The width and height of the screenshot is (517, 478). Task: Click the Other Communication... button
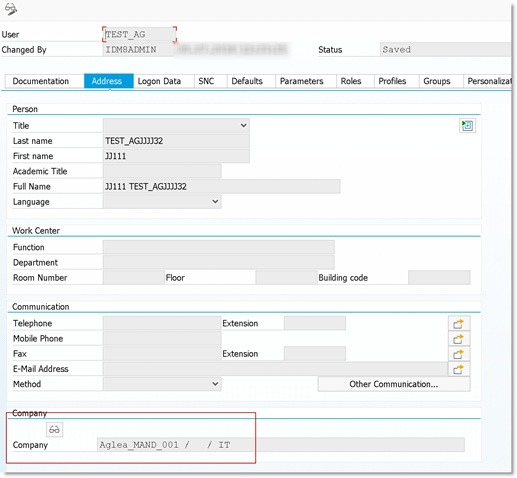tap(394, 384)
